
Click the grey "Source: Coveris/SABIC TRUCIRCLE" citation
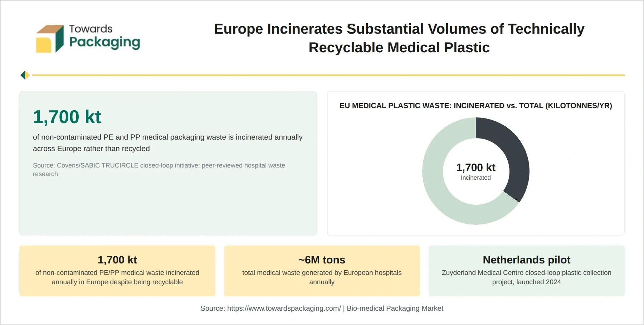[x=159, y=170]
